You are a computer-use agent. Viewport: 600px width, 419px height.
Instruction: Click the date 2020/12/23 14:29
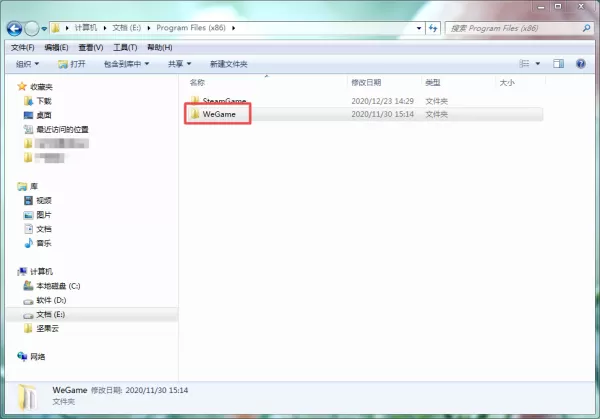pyautogui.click(x=382, y=101)
